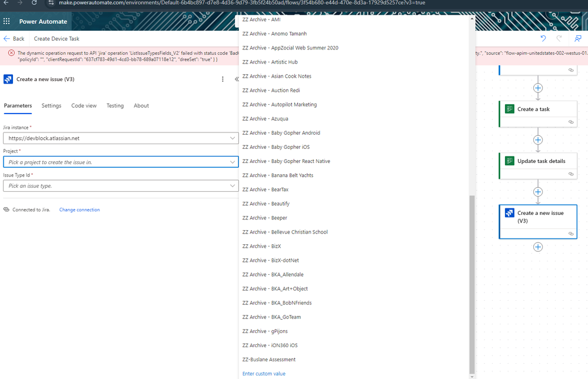
Task: Collapse the panel with double chevron
Action: click(x=236, y=79)
